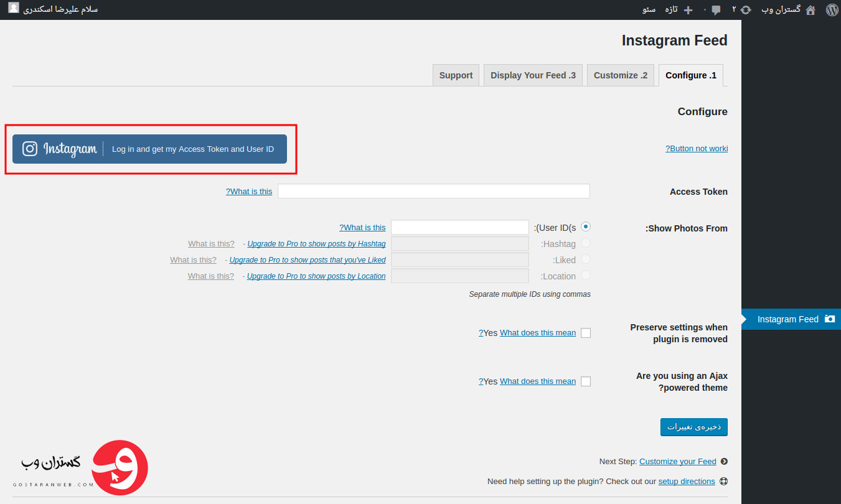Switch to the 1. Configure tab
This screenshot has width=841, height=504.
pos(691,75)
